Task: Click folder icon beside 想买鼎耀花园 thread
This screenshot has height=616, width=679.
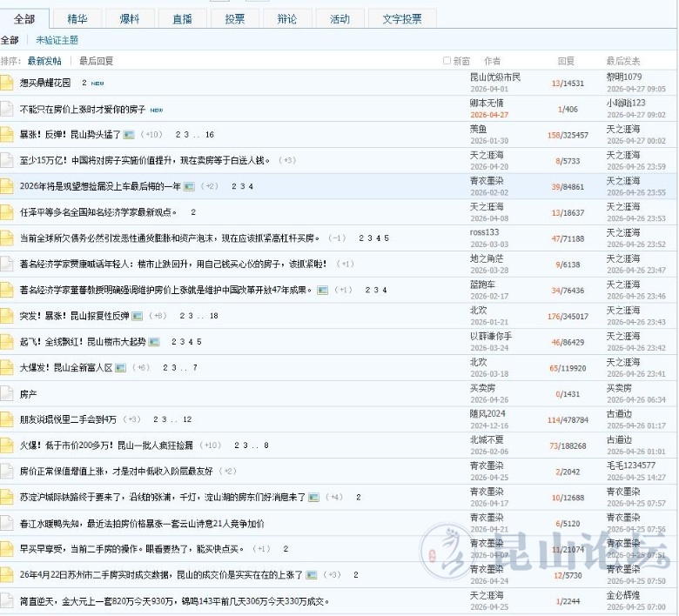Action: click(7, 83)
